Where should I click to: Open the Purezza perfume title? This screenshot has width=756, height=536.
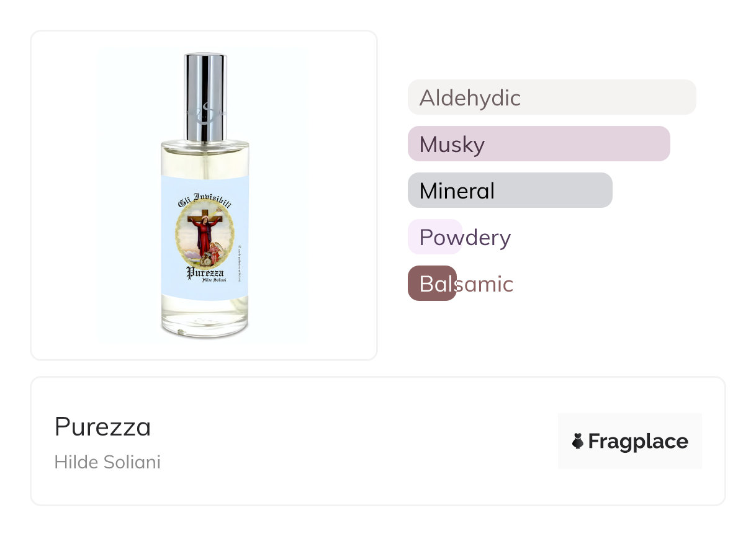point(102,427)
